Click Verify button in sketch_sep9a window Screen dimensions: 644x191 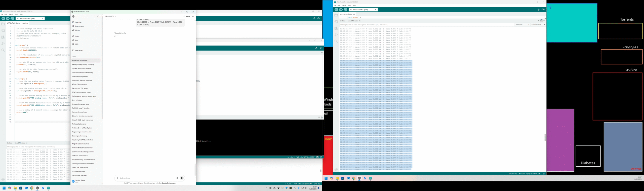(336, 10)
